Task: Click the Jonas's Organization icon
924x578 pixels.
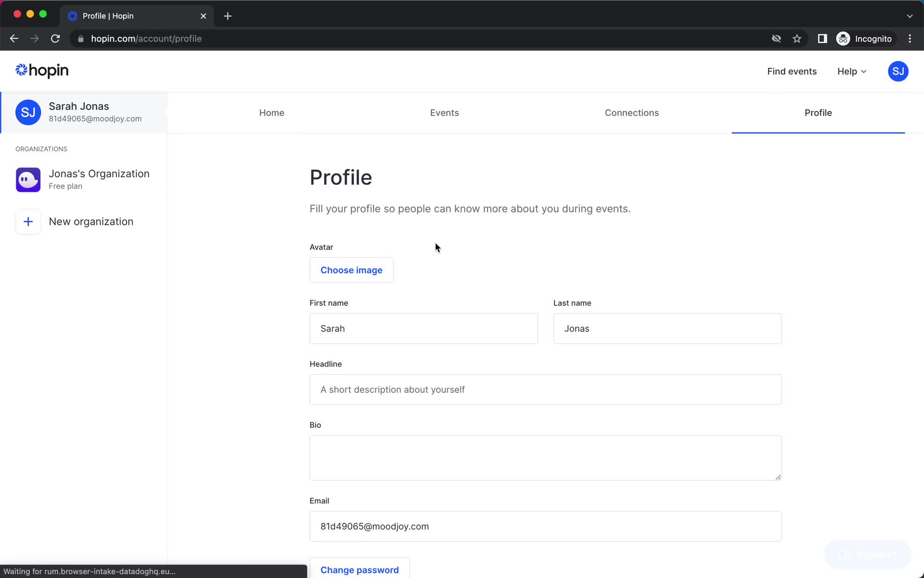Action: point(28,179)
